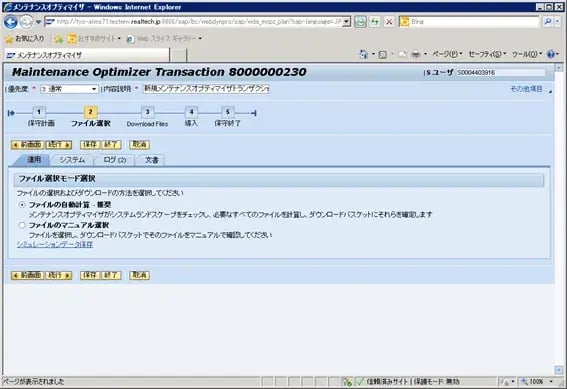Switch to the システム tab

point(72,160)
